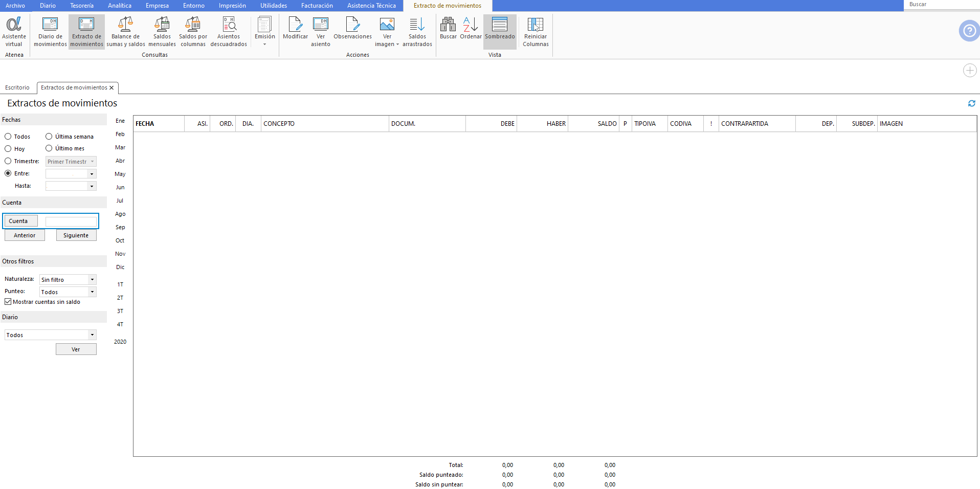Click the Anterior button
980x489 pixels.
point(25,235)
